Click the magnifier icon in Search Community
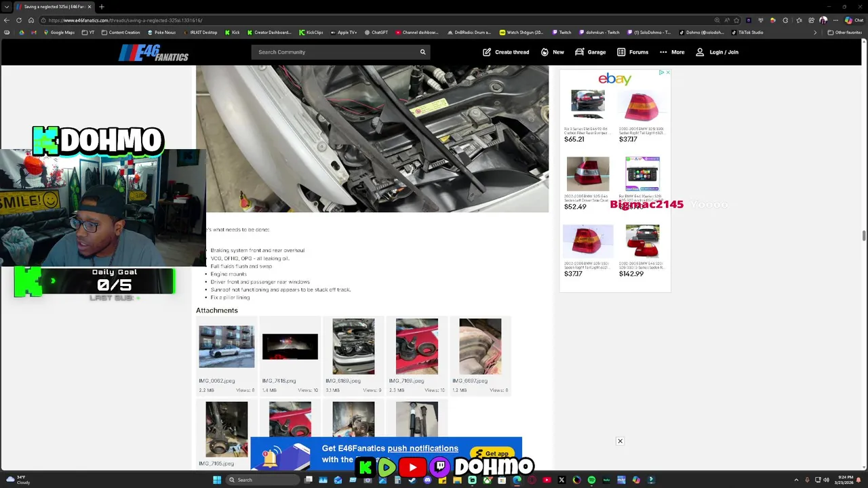 [x=422, y=52]
